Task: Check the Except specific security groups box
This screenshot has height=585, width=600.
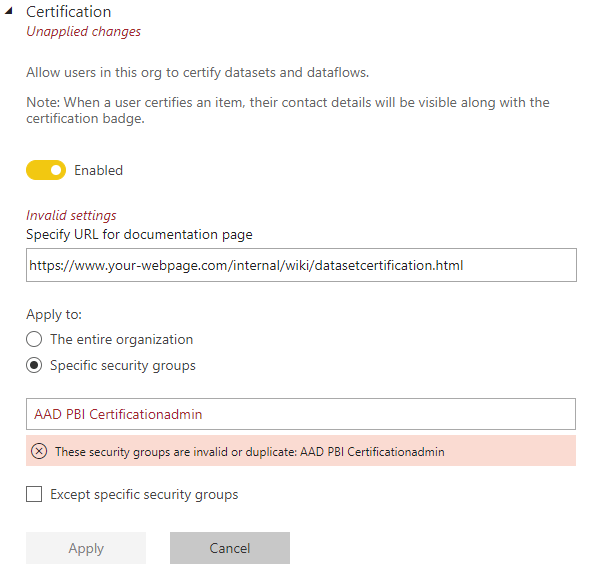Action: click(34, 494)
